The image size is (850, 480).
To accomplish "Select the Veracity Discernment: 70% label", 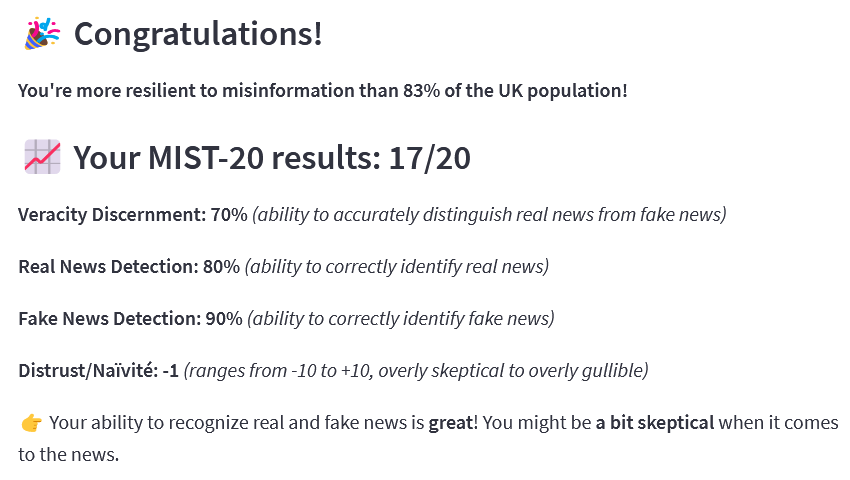I will tap(133, 215).
